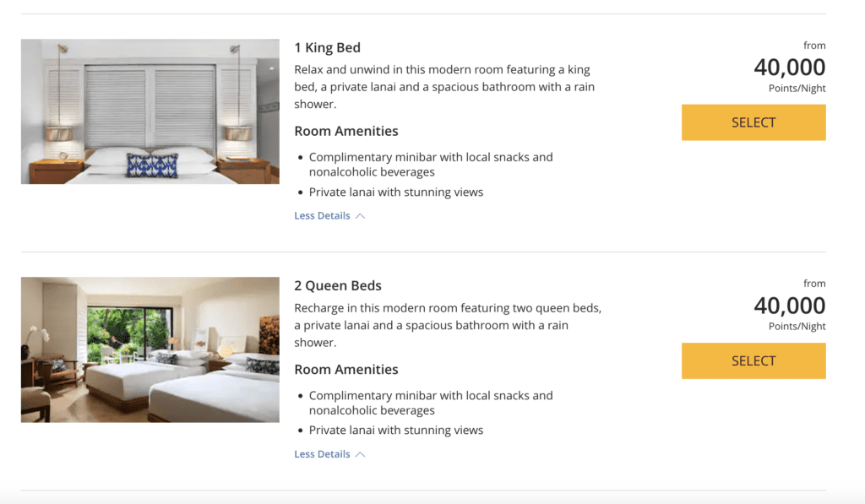Click the 40,000 points price for Queen Beds
The width and height of the screenshot is (865, 504).
tap(789, 306)
